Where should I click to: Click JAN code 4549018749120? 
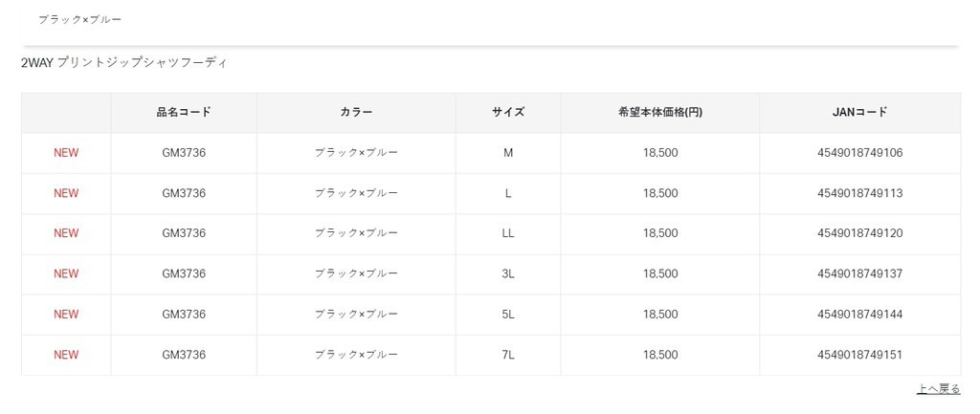(x=860, y=233)
